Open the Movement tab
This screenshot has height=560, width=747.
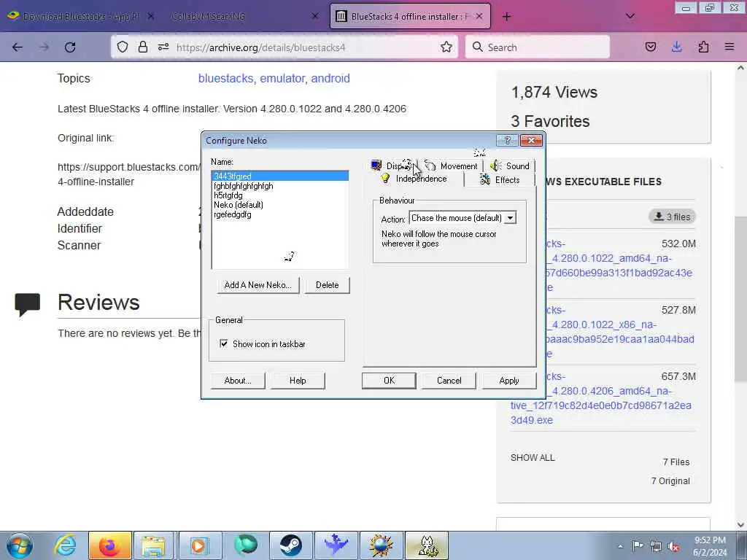tap(451, 166)
